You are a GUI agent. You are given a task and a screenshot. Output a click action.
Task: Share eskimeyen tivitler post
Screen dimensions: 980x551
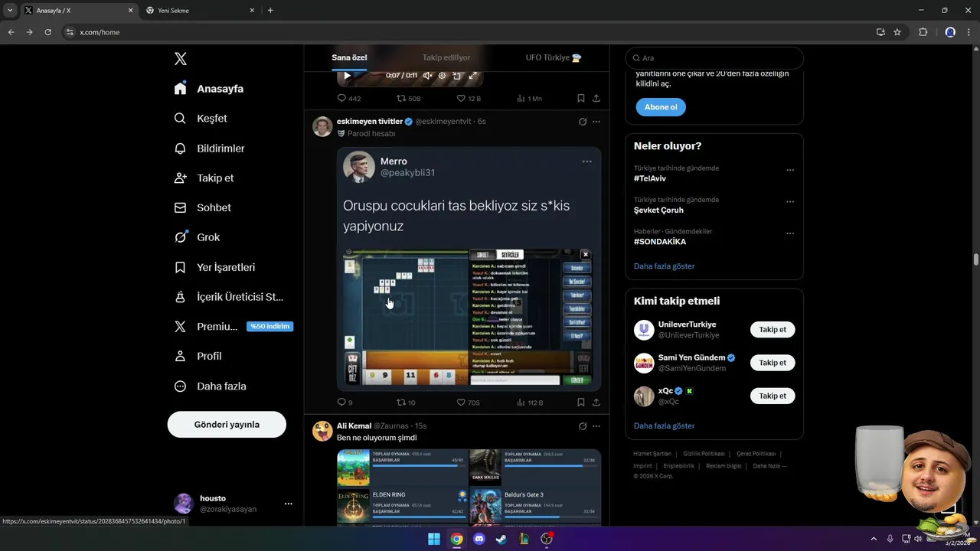(x=596, y=403)
